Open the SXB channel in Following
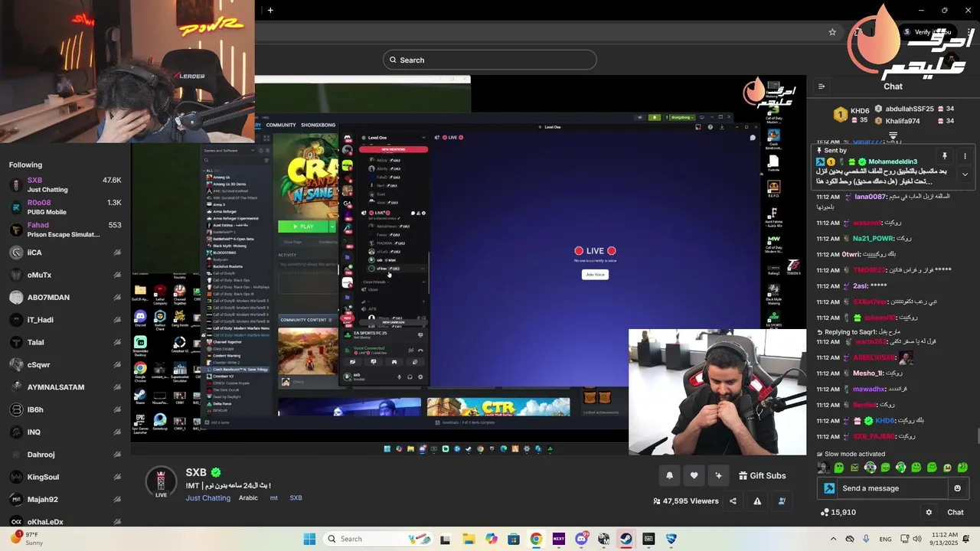Image resolution: width=980 pixels, height=551 pixels. click(x=65, y=184)
